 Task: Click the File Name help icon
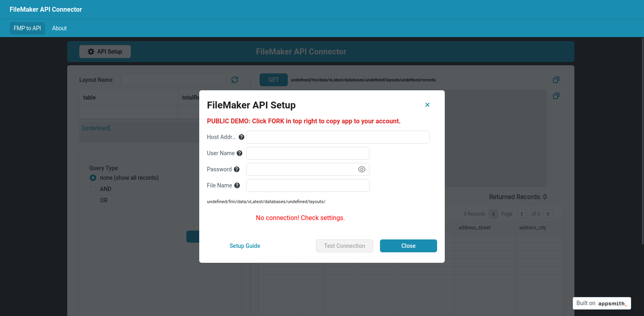coord(237,185)
